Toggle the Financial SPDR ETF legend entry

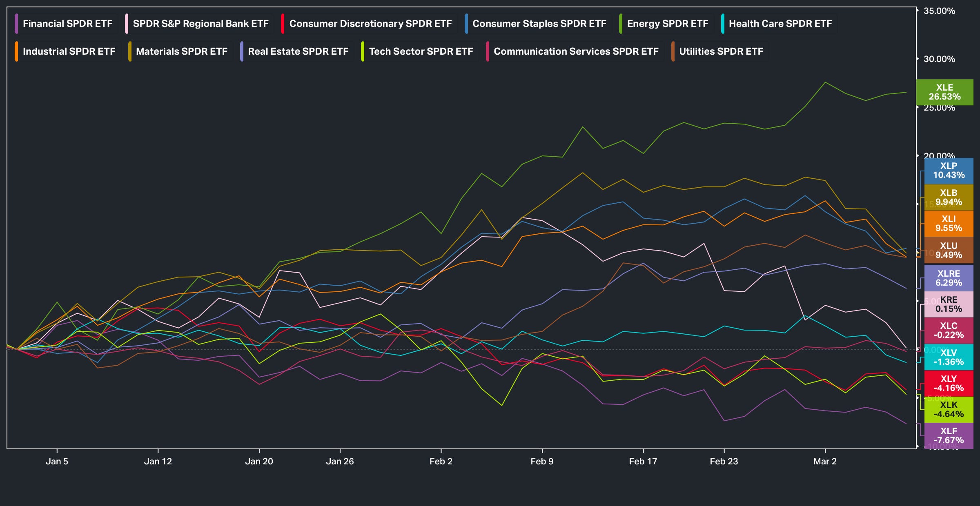[x=67, y=24]
